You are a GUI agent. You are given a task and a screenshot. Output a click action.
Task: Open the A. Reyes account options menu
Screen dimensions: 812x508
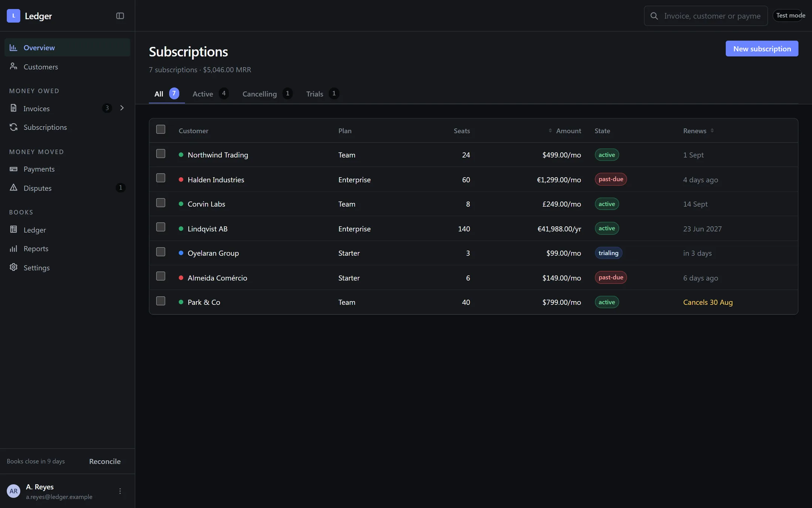[x=120, y=491]
